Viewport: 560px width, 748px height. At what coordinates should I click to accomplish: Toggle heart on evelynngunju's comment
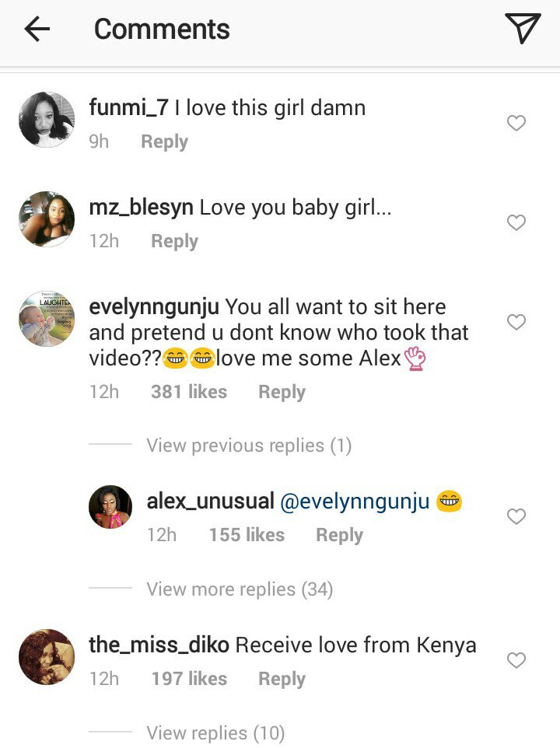516,322
